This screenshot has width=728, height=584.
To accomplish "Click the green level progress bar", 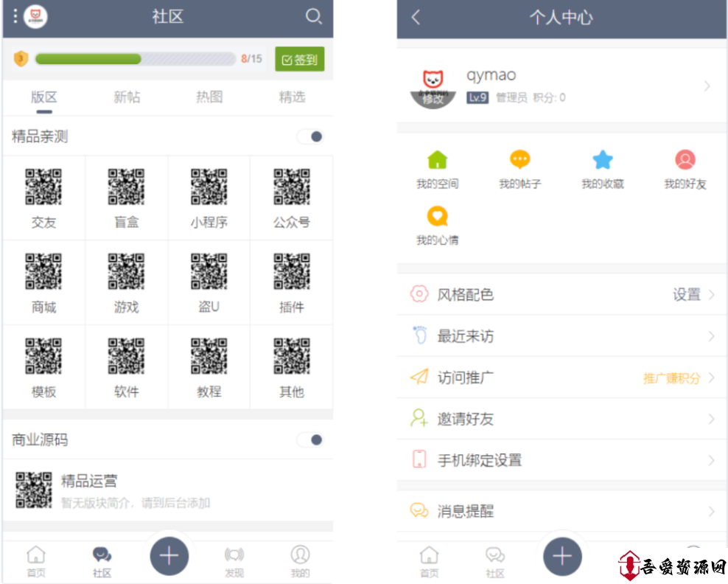I will click(x=135, y=59).
